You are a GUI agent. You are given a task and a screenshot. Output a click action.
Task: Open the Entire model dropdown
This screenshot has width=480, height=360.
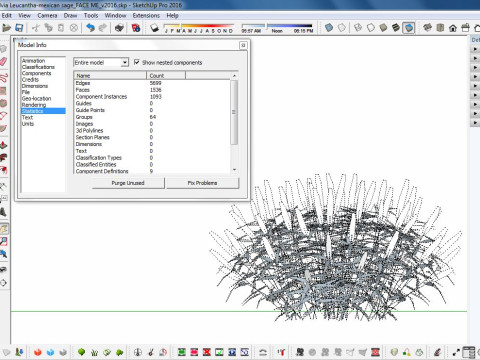coord(101,62)
